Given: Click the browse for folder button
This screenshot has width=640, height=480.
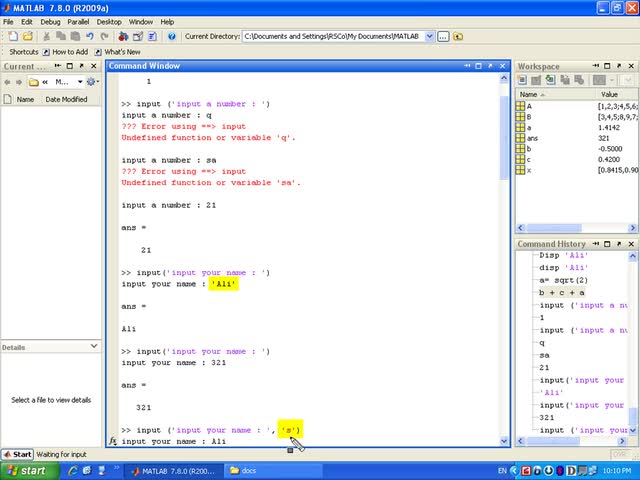Looking at the screenshot, I should click(x=445, y=36).
